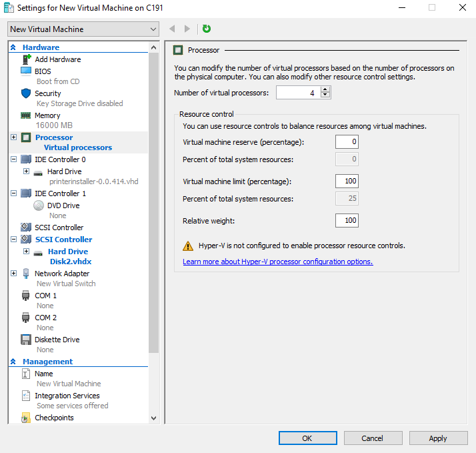Click the first SCSI Controller icon
Screen dimensions: 476x453
pos(26,228)
